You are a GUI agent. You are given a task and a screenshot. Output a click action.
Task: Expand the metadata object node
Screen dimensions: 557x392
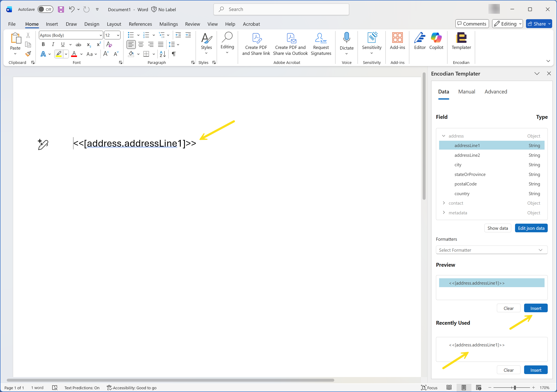point(444,213)
